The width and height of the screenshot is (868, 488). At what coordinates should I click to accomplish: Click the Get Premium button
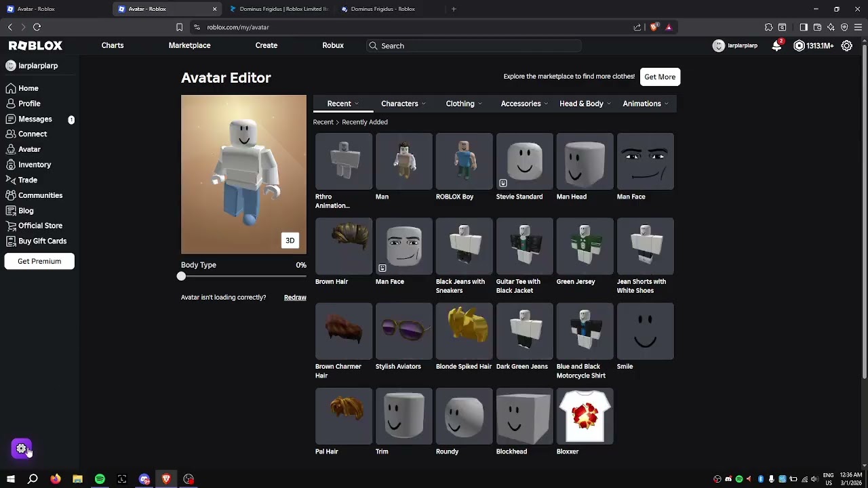(39, 261)
